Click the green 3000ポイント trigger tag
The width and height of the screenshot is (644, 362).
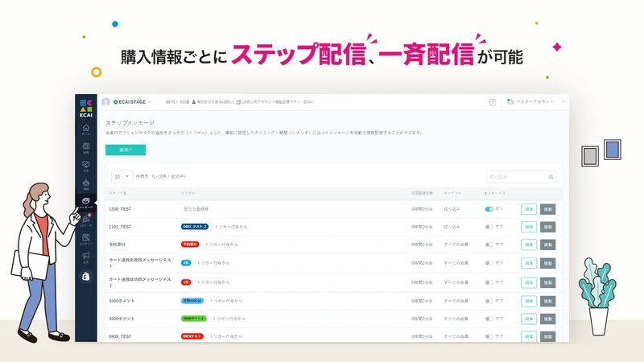[194, 319]
